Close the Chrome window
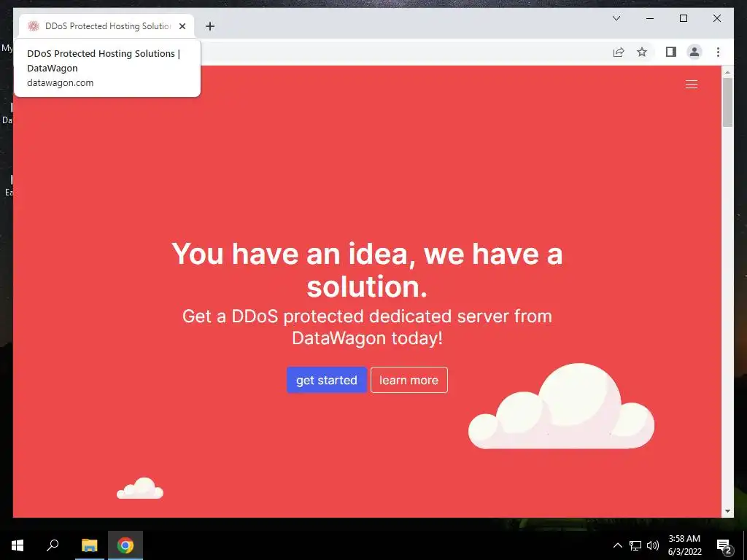747x560 pixels. [x=716, y=18]
